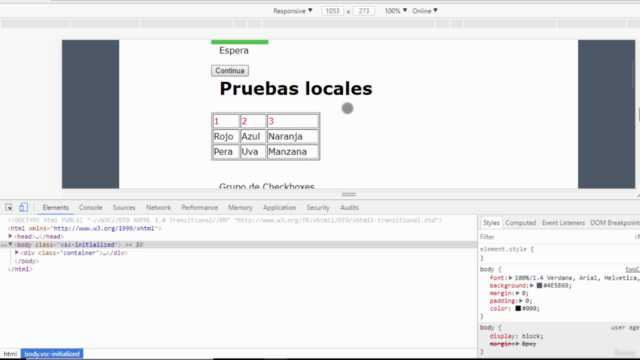Click table cell Manzana
This screenshot has height=360, width=640.
coord(292,151)
